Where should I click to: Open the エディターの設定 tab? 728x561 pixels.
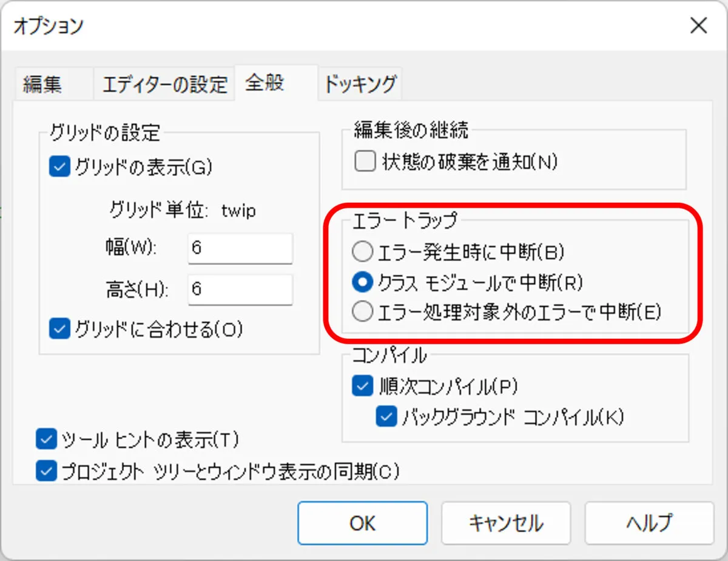pos(164,84)
